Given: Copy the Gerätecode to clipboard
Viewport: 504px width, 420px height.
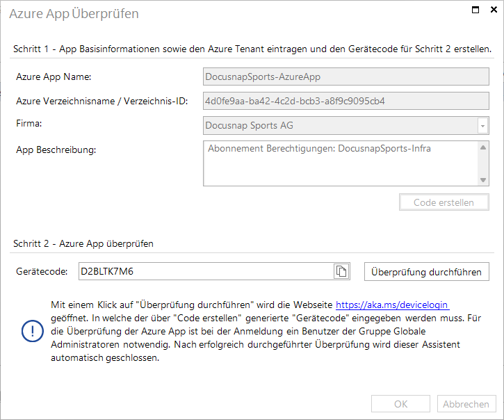Looking at the screenshot, I should (x=341, y=271).
